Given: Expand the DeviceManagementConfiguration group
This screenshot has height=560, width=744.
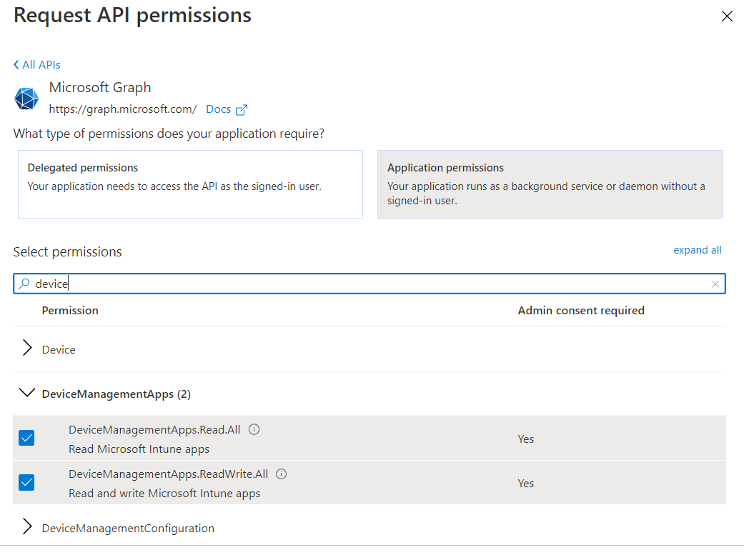Looking at the screenshot, I should [x=28, y=527].
